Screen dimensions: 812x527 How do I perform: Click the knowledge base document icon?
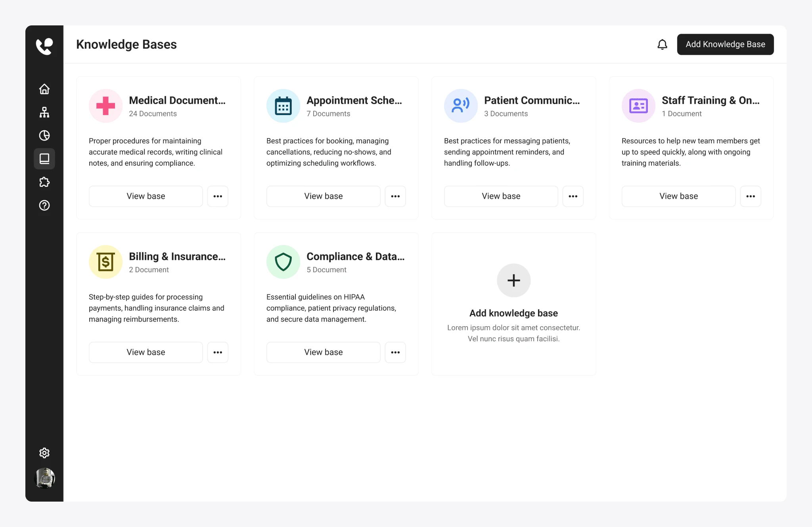pyautogui.click(x=44, y=159)
